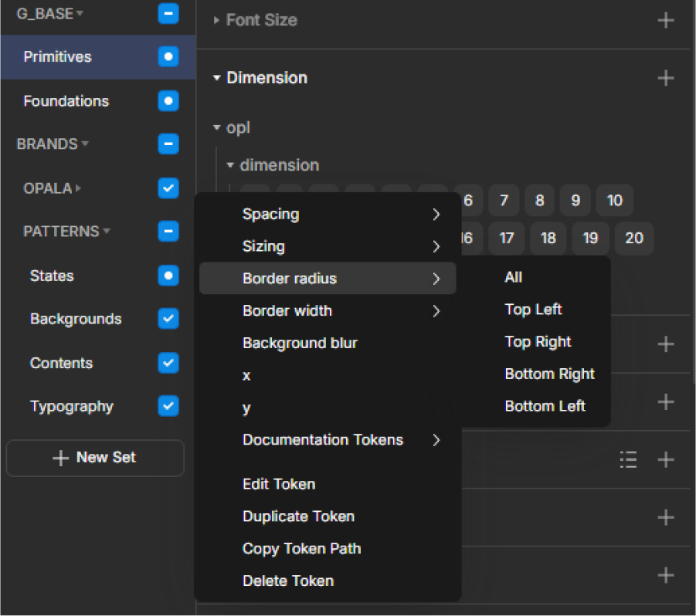
Task: Uncheck the Typography token set checkbox
Action: tap(168, 406)
